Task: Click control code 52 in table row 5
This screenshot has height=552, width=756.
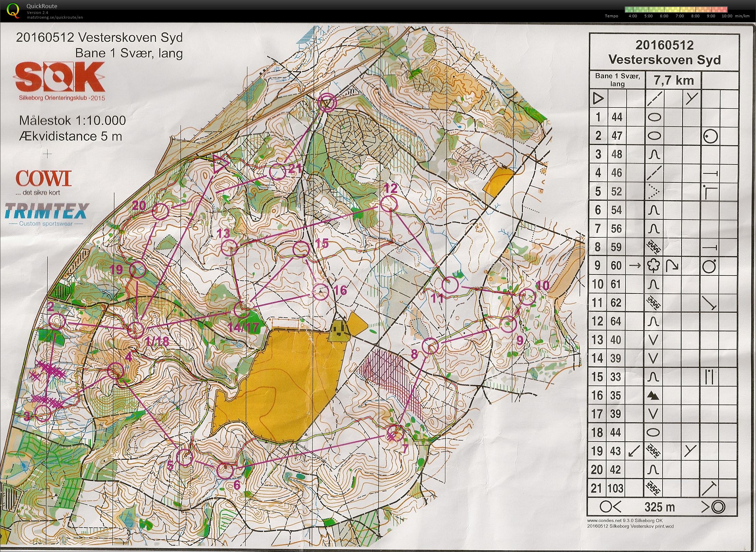Action: pos(617,192)
